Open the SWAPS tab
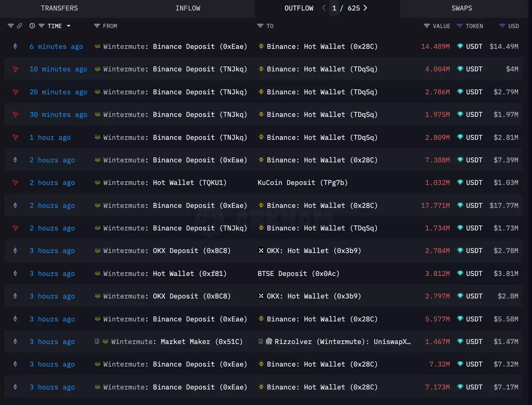The height and width of the screenshot is (405, 532). 462,8
